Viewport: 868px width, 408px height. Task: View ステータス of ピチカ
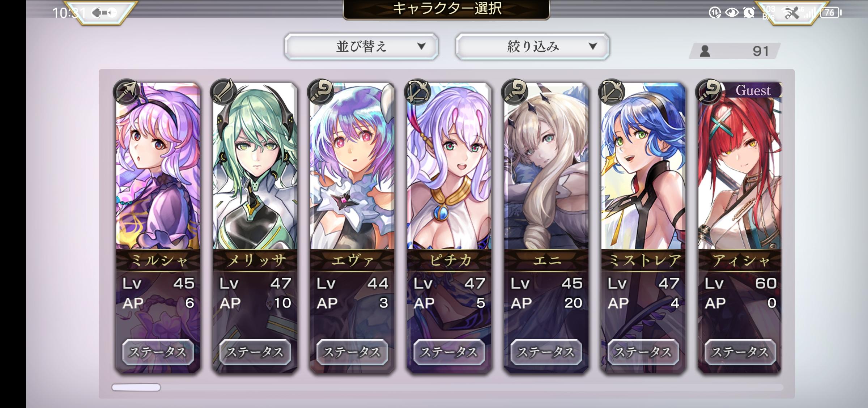[x=449, y=352]
